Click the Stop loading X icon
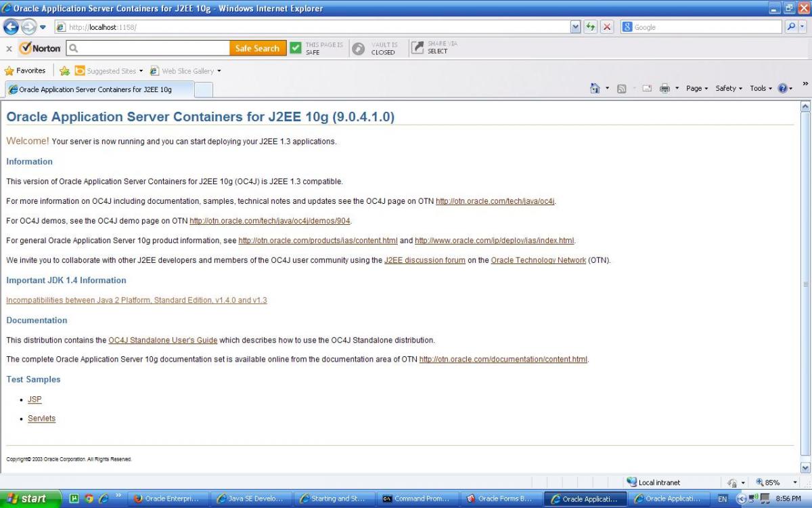 click(x=607, y=27)
